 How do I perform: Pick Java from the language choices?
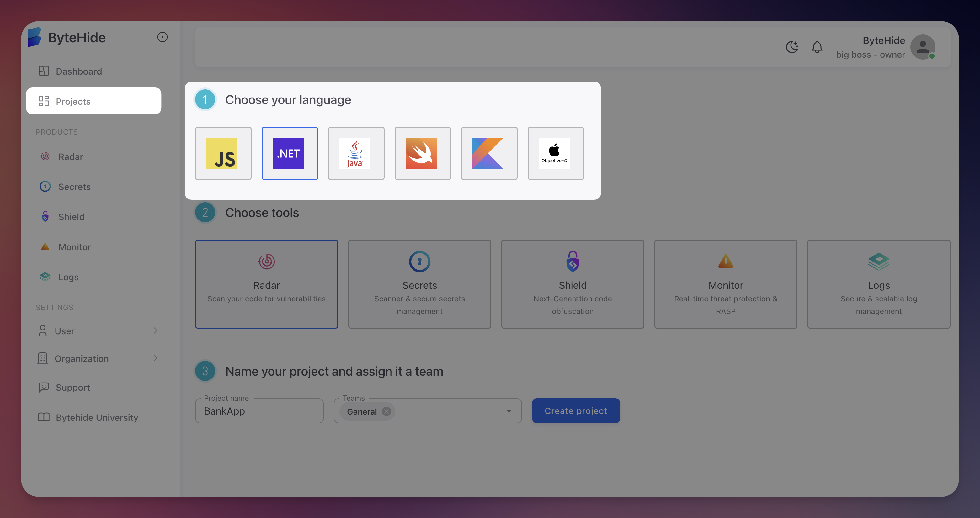click(x=356, y=153)
